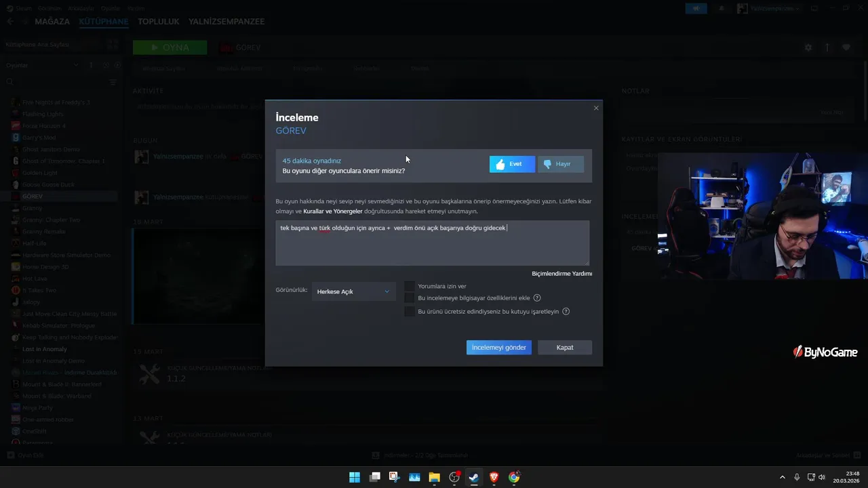The height and width of the screenshot is (488, 868).
Task: Click the favorite heart icon on the GÖREV page
Action: point(846,47)
